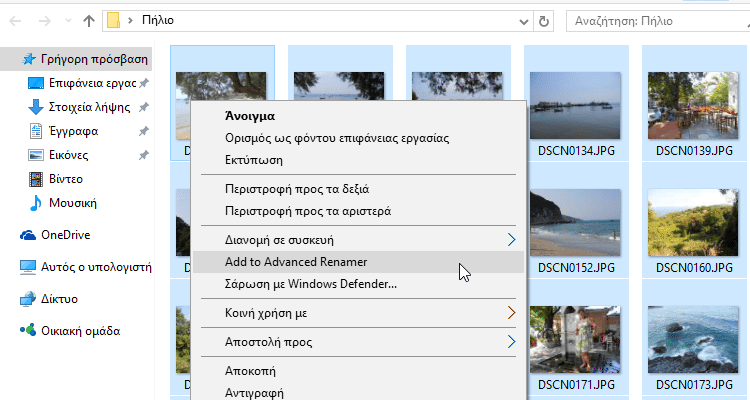Go forward with the right arrow
The image size is (750, 400).
pos(44,21)
